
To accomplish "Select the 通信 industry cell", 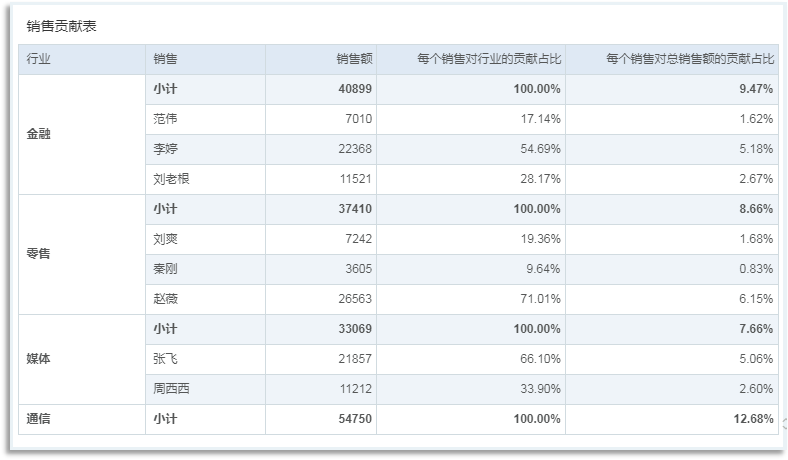I will 38,419.
